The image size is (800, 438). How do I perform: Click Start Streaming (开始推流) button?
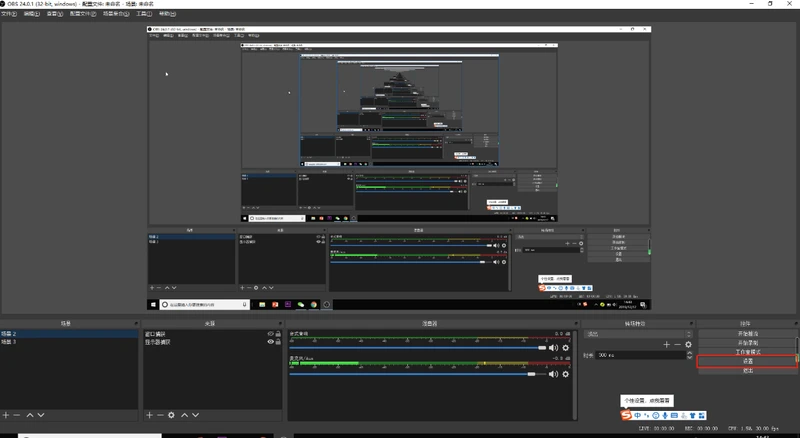[747, 333]
